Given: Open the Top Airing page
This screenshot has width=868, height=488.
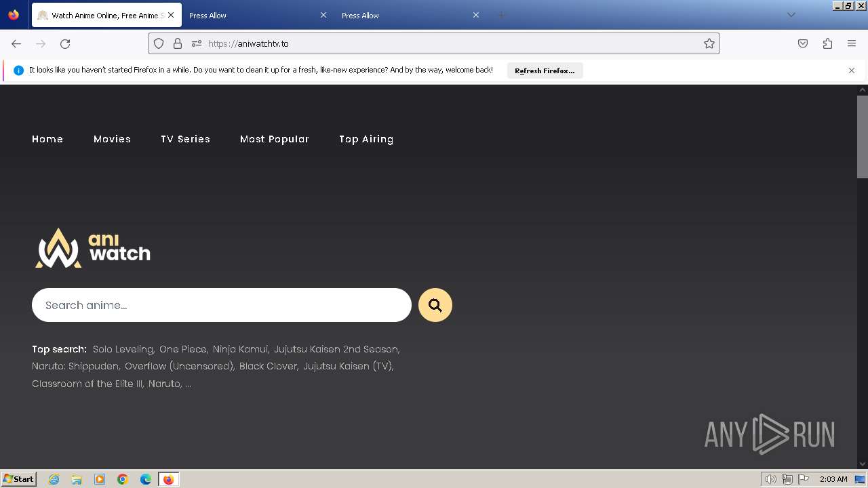Looking at the screenshot, I should point(366,139).
